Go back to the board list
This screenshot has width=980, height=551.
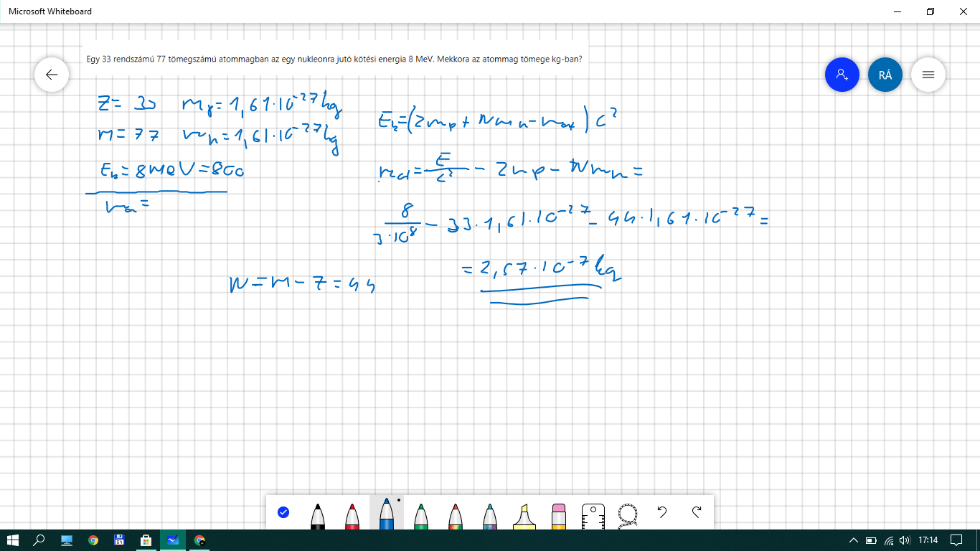[x=52, y=75]
